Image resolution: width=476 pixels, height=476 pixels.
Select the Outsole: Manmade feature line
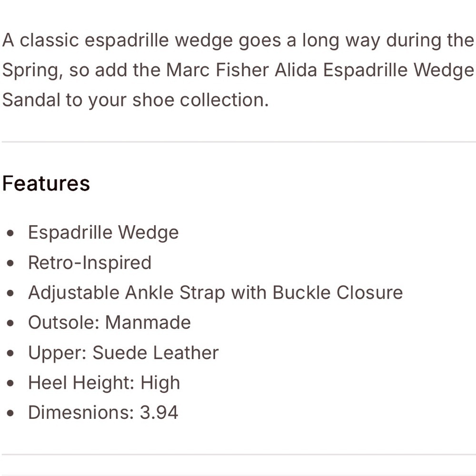point(109,322)
